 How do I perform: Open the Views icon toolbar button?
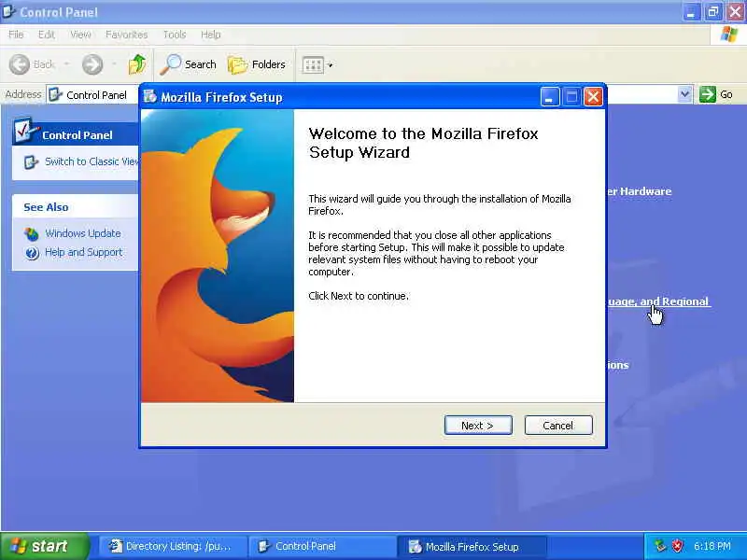(x=313, y=64)
